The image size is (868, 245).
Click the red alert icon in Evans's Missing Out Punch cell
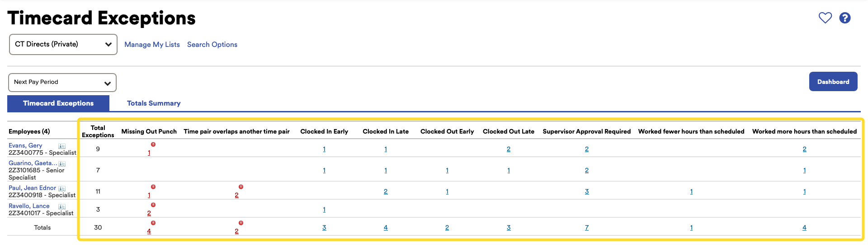(x=153, y=144)
